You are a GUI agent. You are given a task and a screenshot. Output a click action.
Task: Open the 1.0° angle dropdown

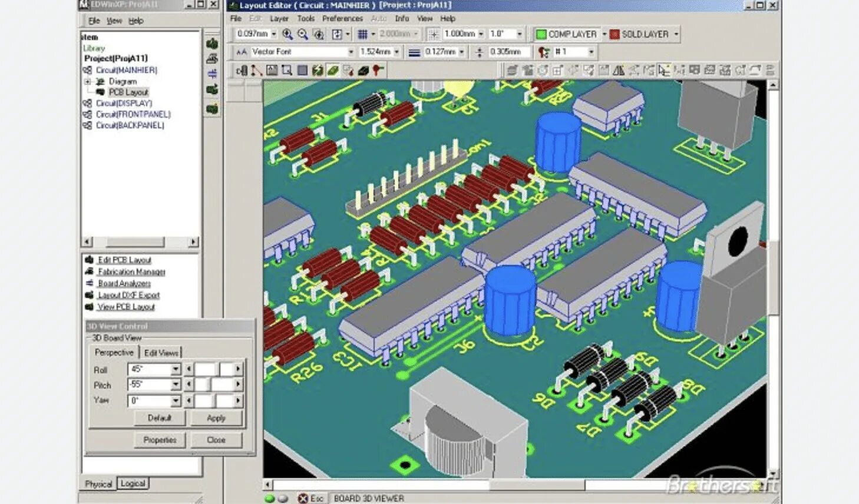(x=519, y=34)
